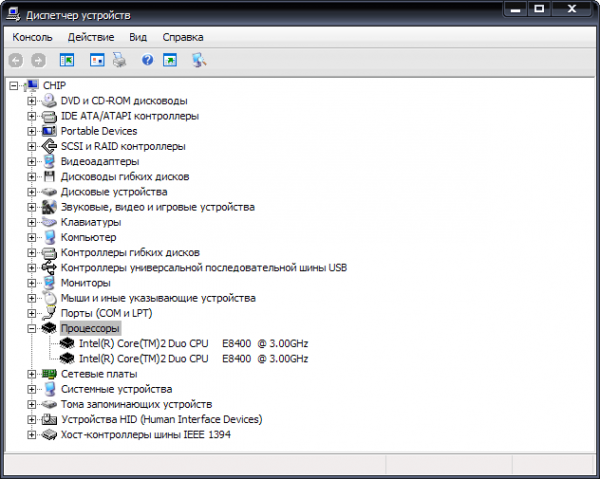Click the Forward arrow toolbar button
This screenshot has height=479, width=600.
pos(38,60)
